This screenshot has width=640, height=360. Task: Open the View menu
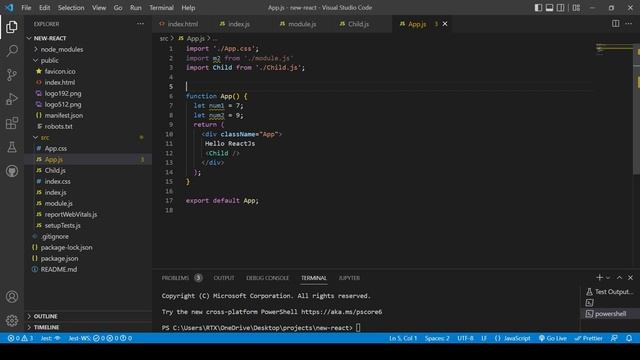(99, 8)
